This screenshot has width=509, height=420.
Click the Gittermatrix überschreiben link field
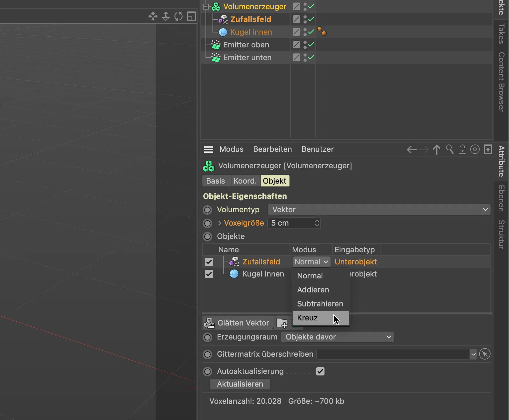point(393,354)
